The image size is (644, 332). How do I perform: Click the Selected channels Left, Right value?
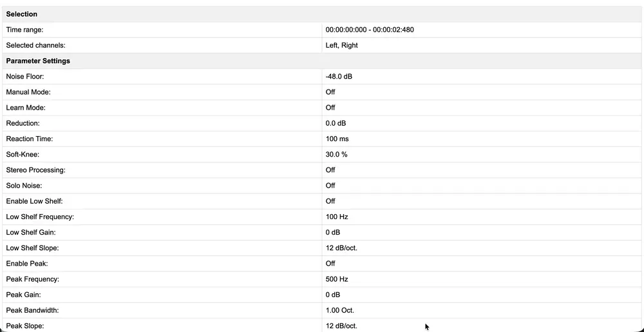click(x=342, y=45)
